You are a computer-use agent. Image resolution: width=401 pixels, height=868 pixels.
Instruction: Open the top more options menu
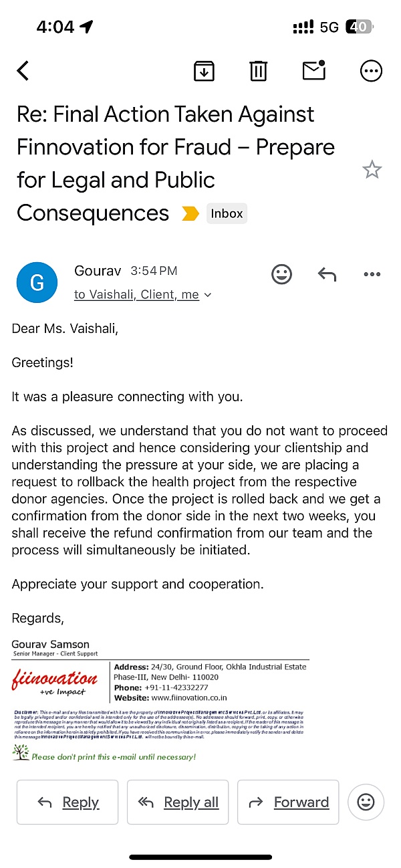371,71
